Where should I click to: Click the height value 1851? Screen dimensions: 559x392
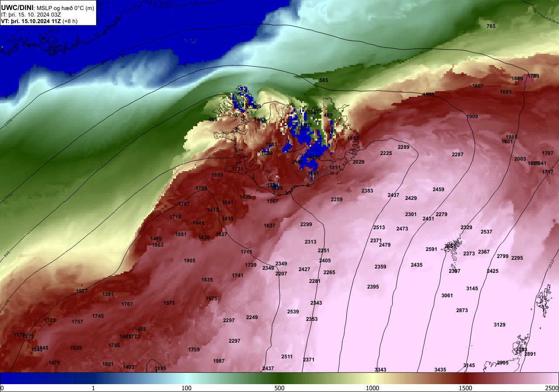tap(335, 168)
